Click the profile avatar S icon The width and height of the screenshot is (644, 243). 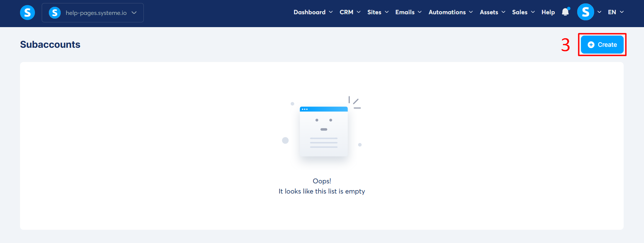click(x=585, y=12)
